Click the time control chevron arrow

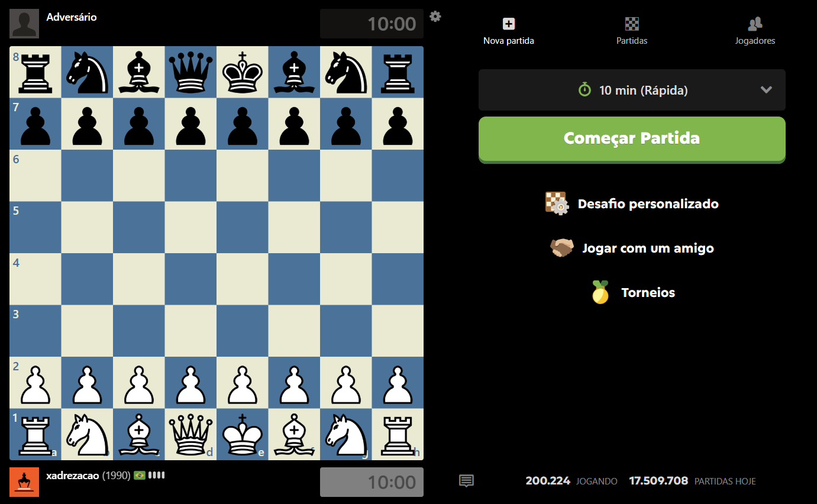pos(766,90)
